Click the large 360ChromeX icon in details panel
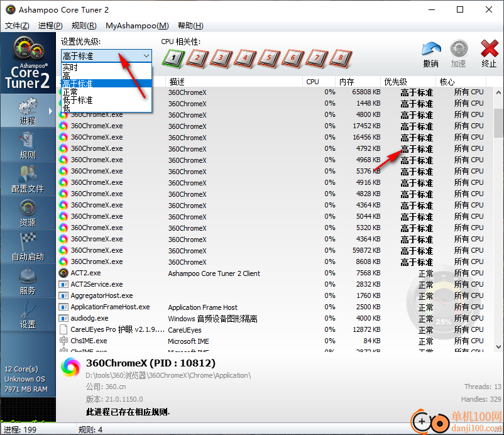The width and height of the screenshot is (504, 435). point(71,367)
